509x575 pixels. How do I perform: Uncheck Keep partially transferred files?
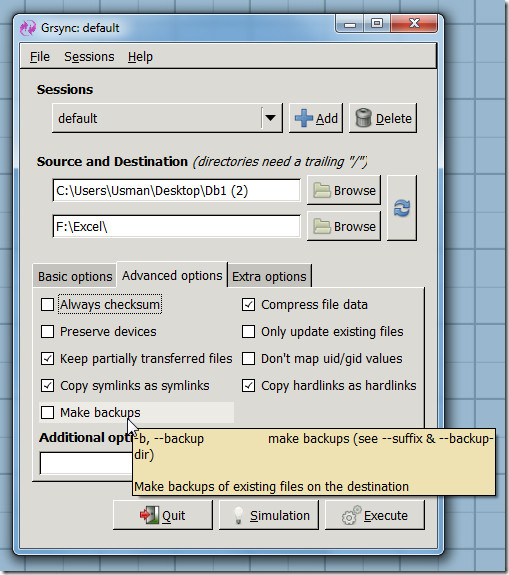point(47,359)
